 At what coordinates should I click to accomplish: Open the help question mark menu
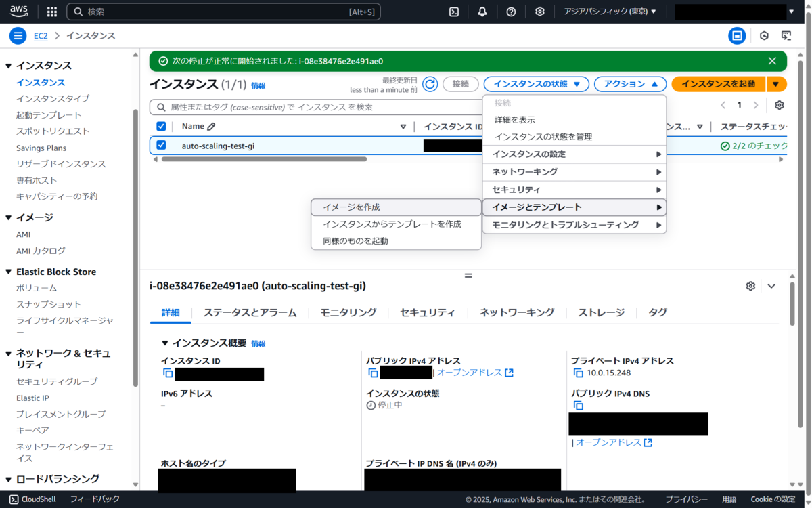pyautogui.click(x=511, y=12)
